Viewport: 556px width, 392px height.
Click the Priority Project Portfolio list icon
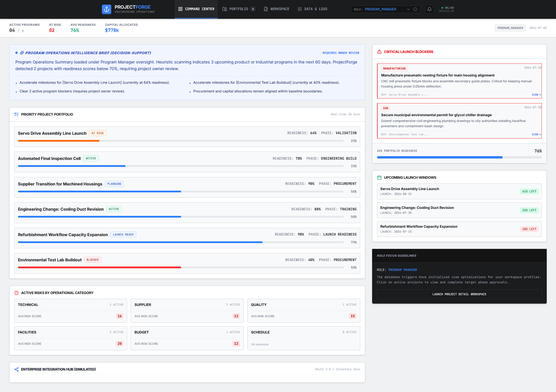[x=17, y=114]
